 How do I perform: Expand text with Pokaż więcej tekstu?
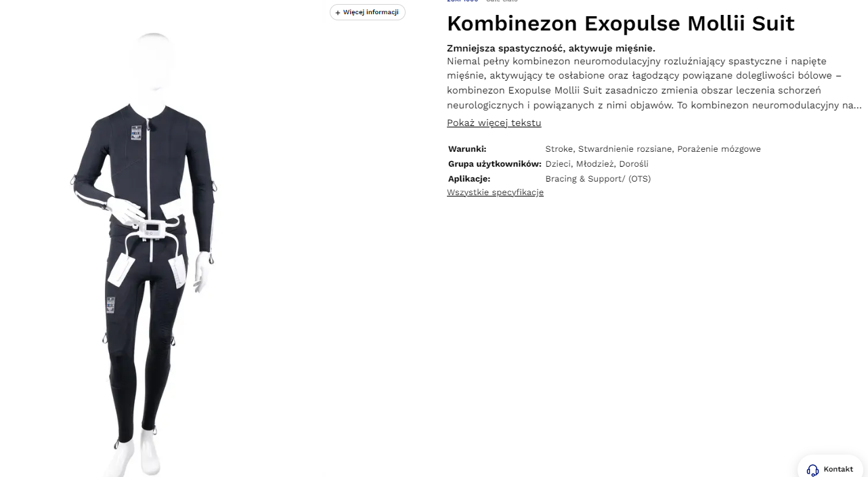coord(494,123)
